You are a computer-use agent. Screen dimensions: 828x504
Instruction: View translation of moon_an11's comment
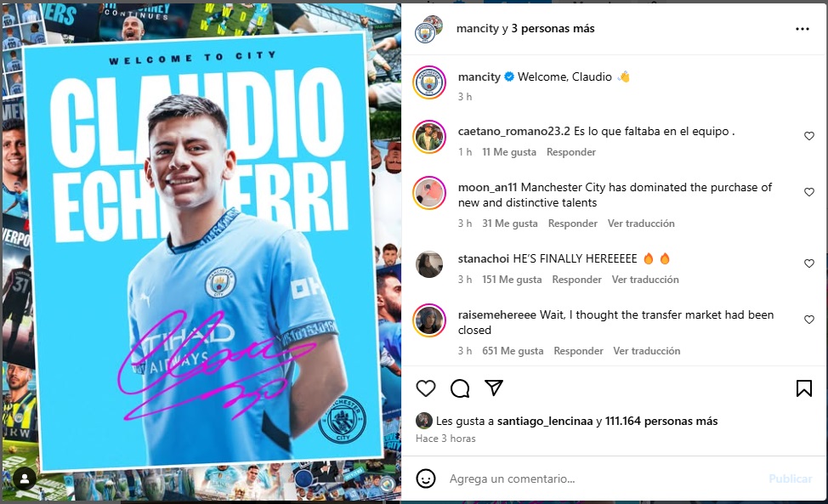[641, 224]
